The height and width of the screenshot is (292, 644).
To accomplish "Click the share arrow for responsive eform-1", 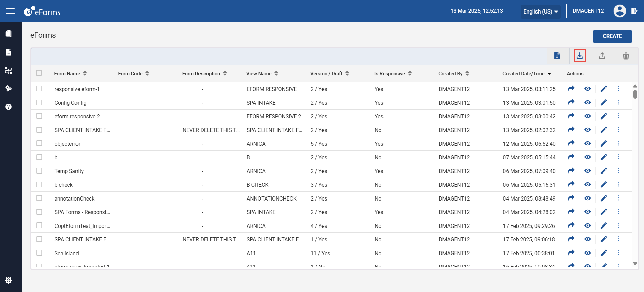I will (571, 89).
